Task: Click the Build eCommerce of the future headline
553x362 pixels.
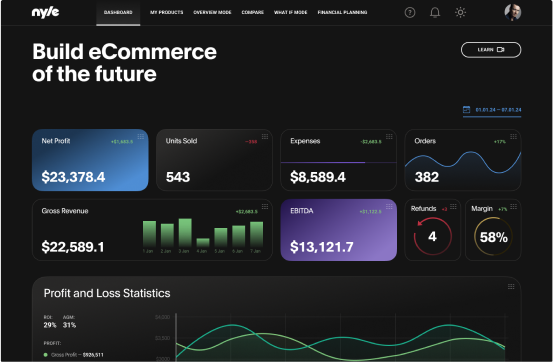Action: [124, 62]
